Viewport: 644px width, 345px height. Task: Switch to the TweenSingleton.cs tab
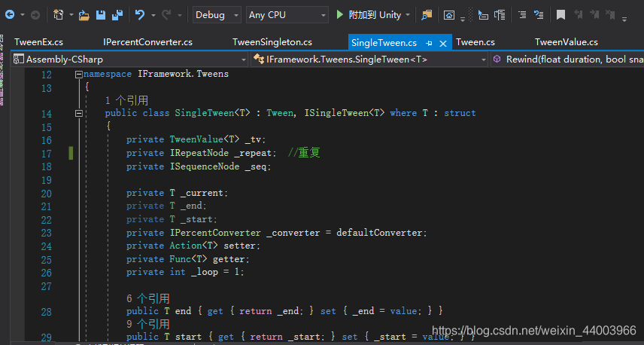tap(272, 42)
